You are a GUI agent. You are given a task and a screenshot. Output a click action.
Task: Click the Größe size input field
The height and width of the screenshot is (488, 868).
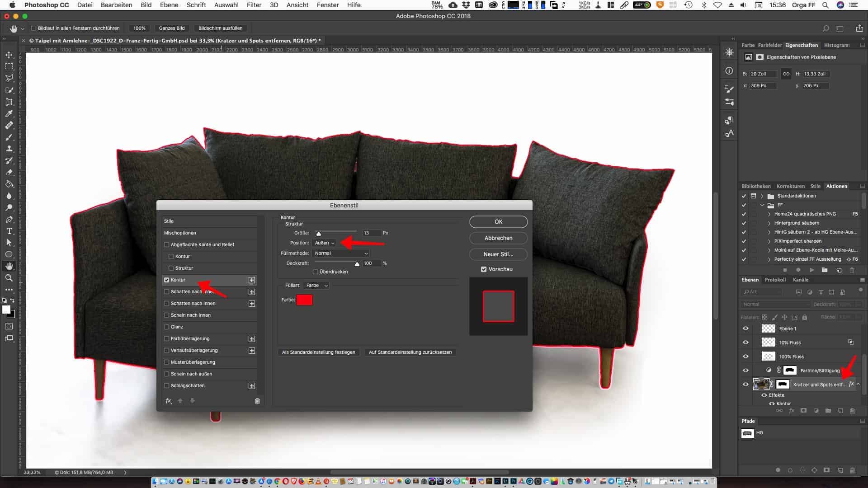[371, 233]
